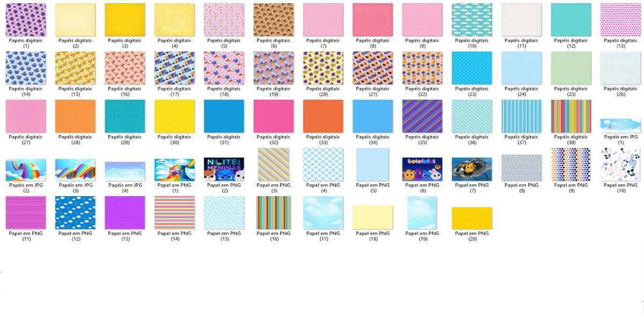Select diagonal purple striped Papéis digitais (35)
This screenshot has height=313, width=644.
[422, 116]
